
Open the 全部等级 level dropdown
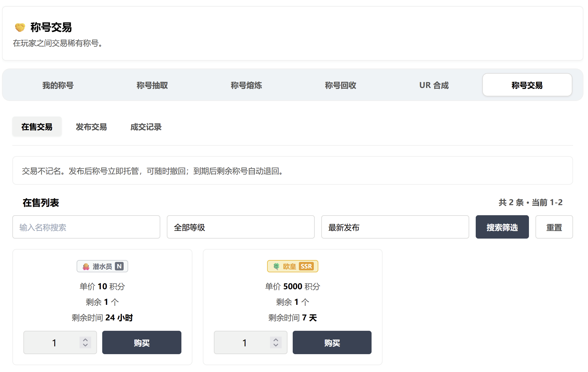point(240,227)
